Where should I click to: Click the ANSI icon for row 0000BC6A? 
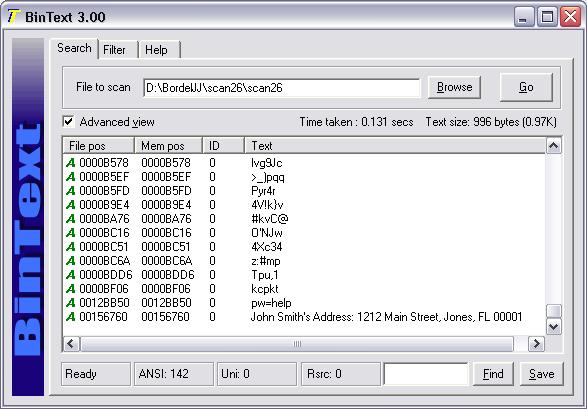(x=70, y=261)
